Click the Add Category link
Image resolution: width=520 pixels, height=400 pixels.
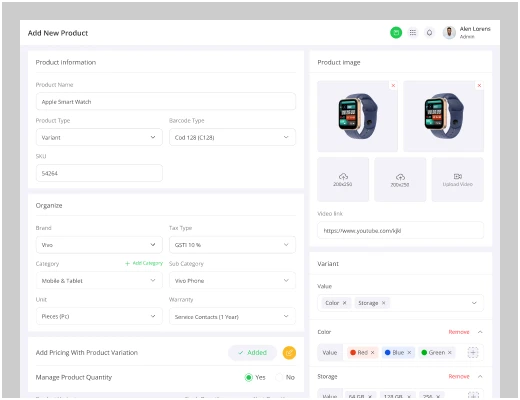click(144, 263)
